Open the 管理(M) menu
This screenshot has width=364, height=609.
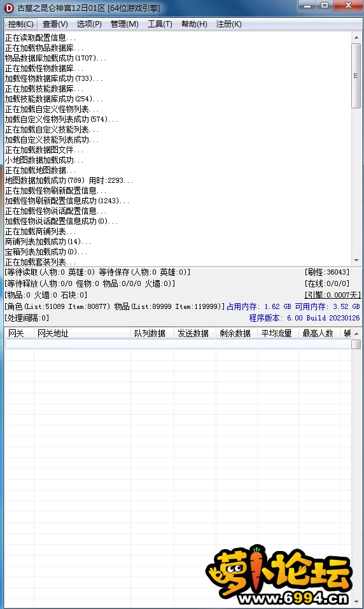click(x=125, y=24)
